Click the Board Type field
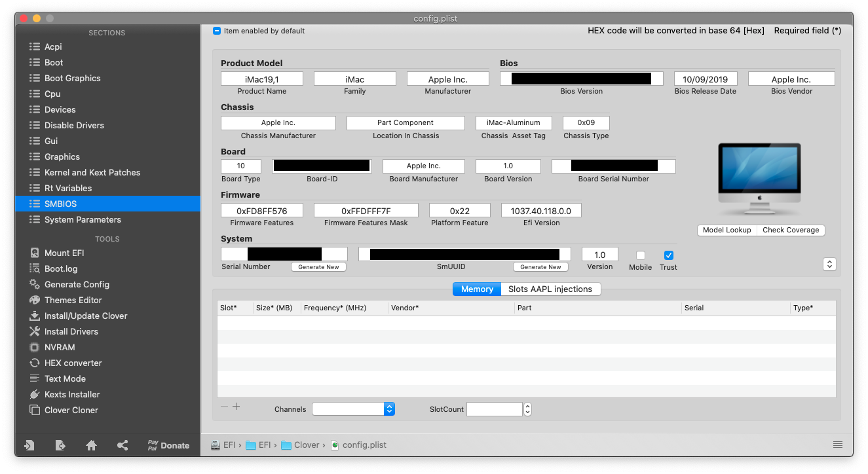The width and height of the screenshot is (868, 474). tap(241, 166)
